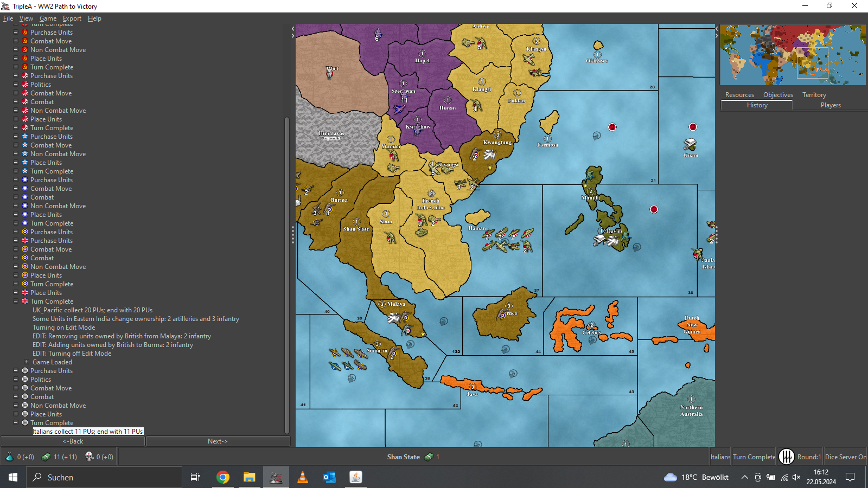Expand the Japanese Turn Complete node

click(16, 127)
